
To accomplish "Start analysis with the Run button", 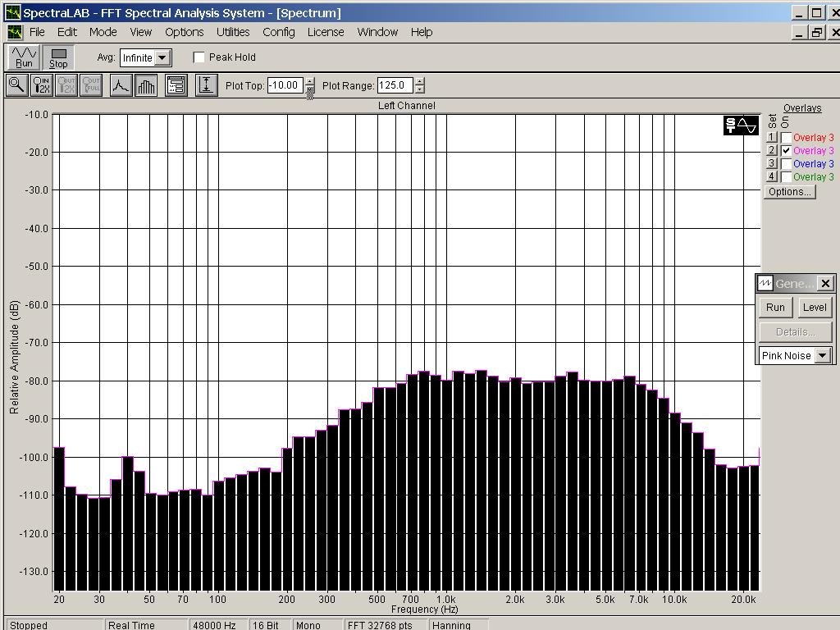I will (24, 57).
